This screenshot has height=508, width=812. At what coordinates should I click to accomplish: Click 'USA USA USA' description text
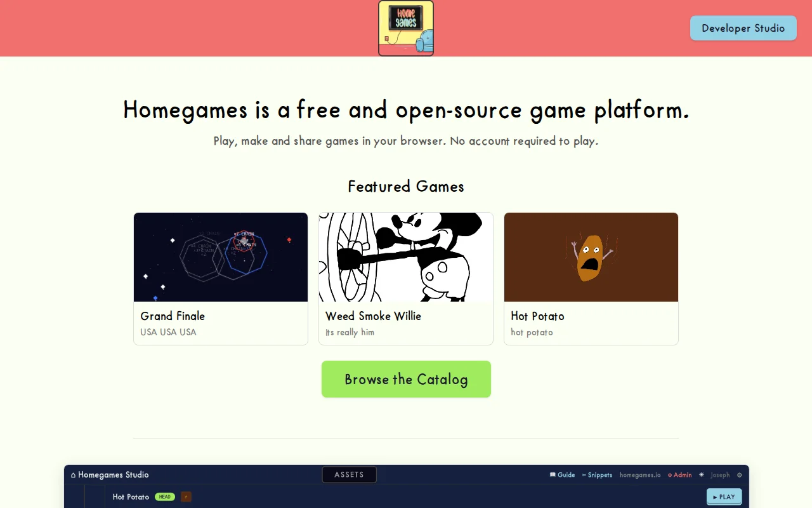[168, 332]
